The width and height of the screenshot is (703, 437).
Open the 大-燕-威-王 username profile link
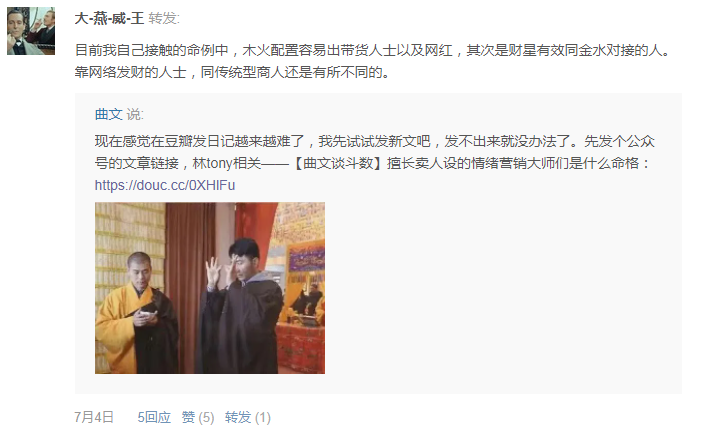point(109,18)
